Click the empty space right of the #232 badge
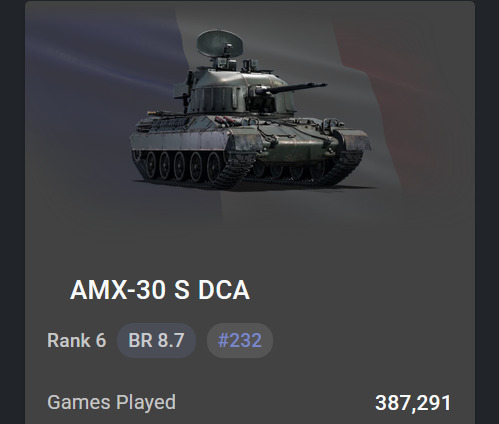Image resolution: width=499 pixels, height=424 pixels. coord(373,340)
